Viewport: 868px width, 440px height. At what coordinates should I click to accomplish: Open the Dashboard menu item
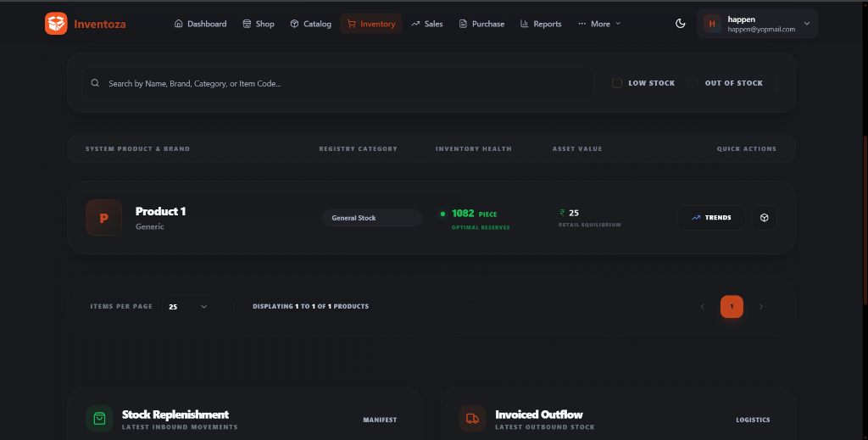pos(200,24)
